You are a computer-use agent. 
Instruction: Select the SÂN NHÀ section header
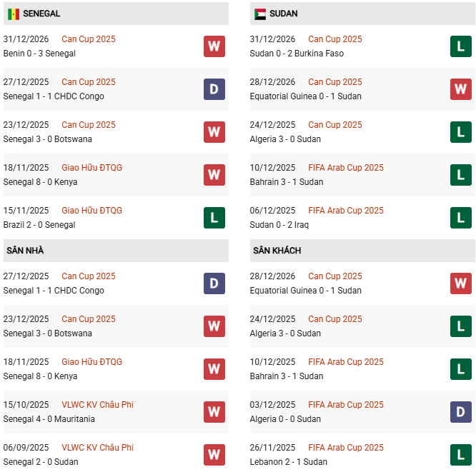[x=25, y=251]
